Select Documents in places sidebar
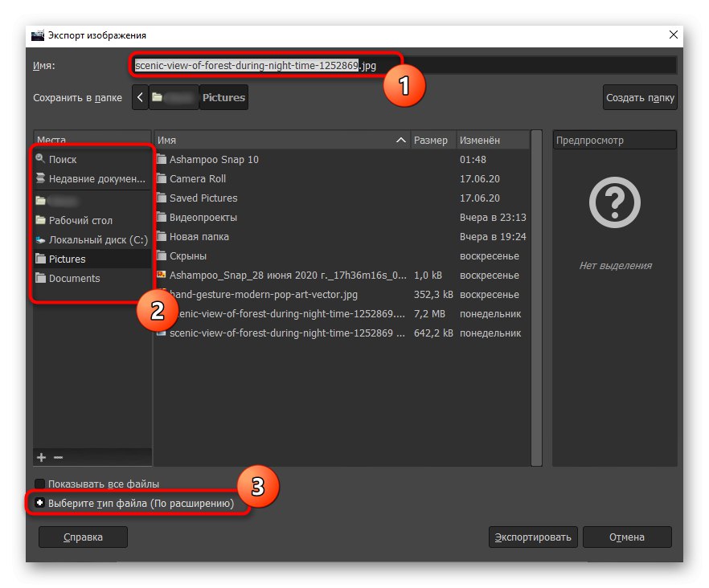The height and width of the screenshot is (588, 709). coord(92,278)
